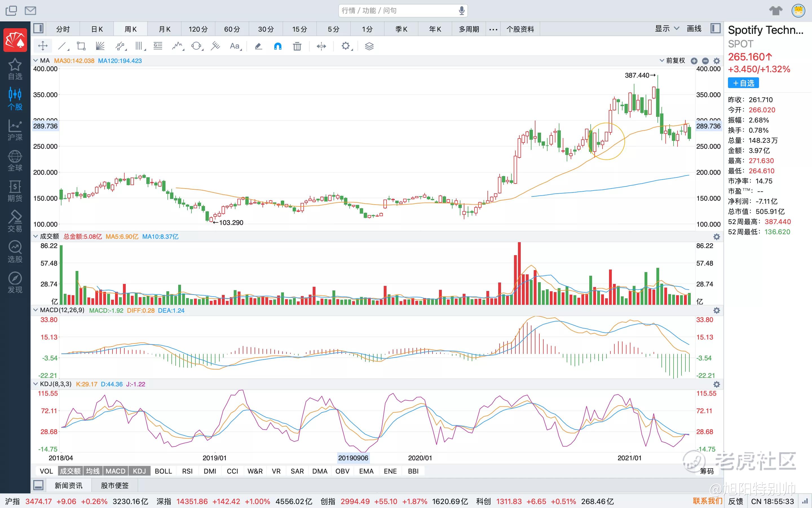Switch to 季K quarterly tab
The image size is (812, 508).
pyautogui.click(x=401, y=29)
